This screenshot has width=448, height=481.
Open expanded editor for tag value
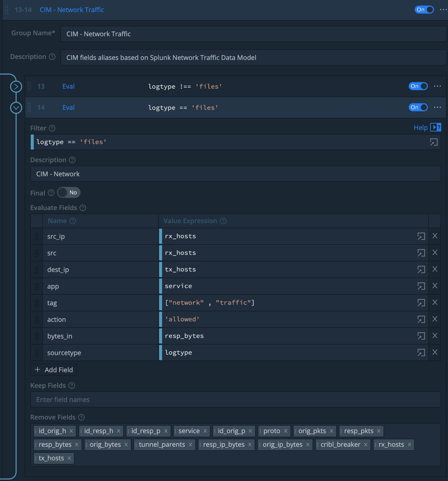pos(421,303)
